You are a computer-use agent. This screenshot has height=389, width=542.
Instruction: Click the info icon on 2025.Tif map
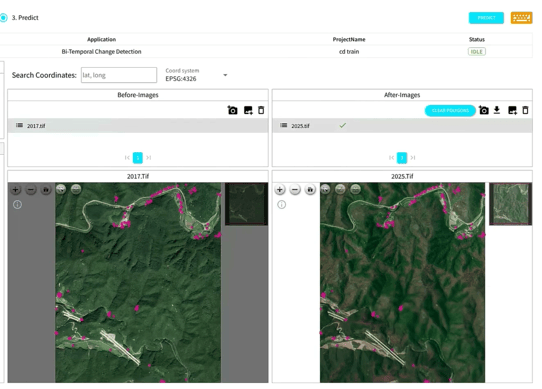point(282,205)
